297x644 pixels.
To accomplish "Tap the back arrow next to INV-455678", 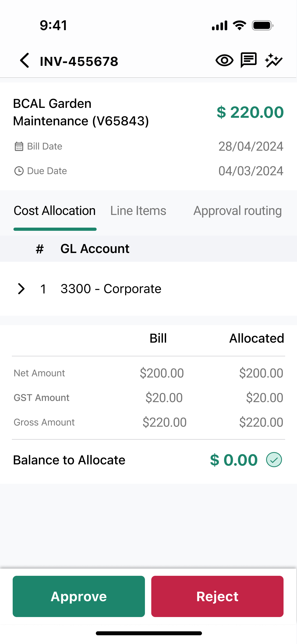I will 25,61.
